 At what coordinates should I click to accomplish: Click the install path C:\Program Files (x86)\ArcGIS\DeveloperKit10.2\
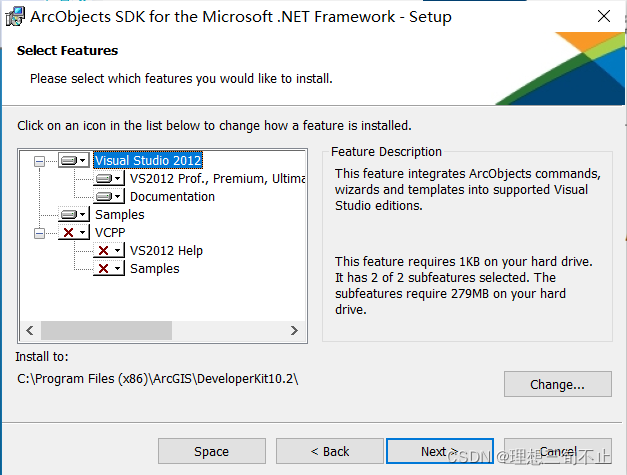click(x=158, y=379)
